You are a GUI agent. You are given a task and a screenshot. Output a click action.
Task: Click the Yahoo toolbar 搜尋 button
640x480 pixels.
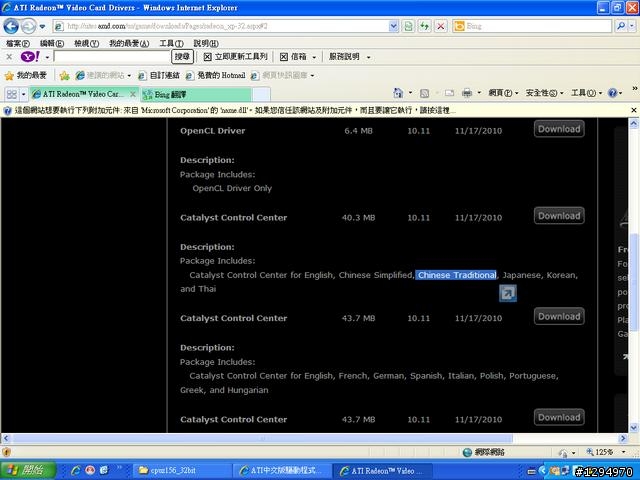182,56
